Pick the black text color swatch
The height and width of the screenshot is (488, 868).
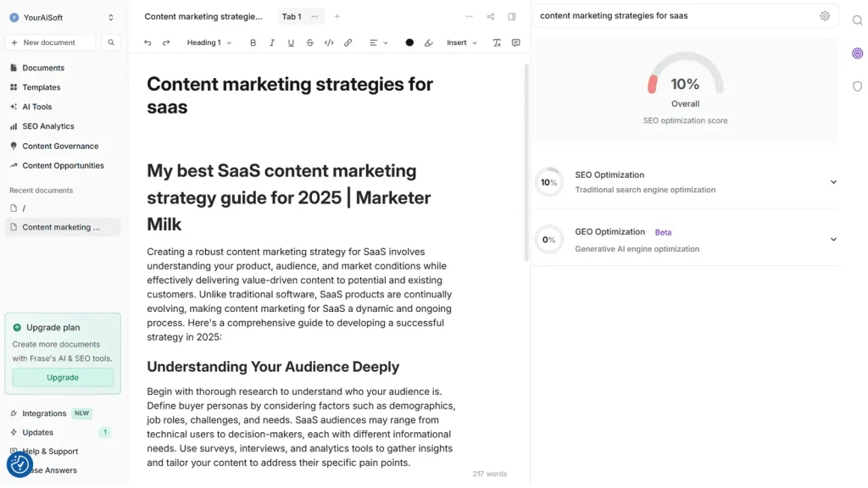click(x=409, y=42)
